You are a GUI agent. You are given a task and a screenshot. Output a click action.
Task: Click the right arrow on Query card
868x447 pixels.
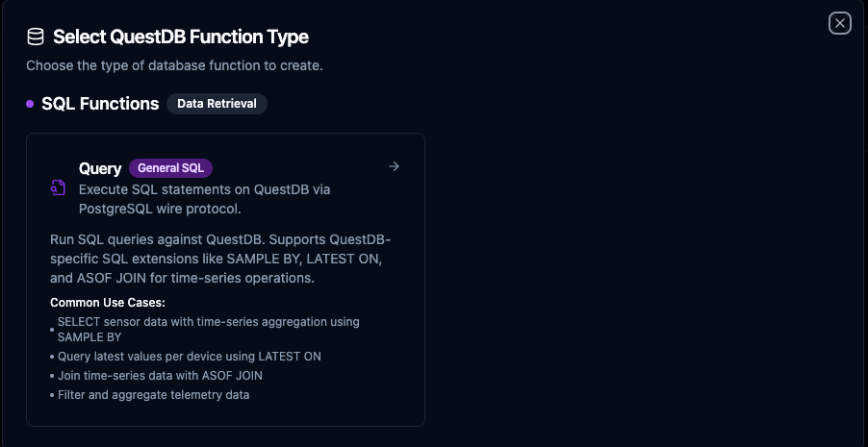pyautogui.click(x=394, y=166)
